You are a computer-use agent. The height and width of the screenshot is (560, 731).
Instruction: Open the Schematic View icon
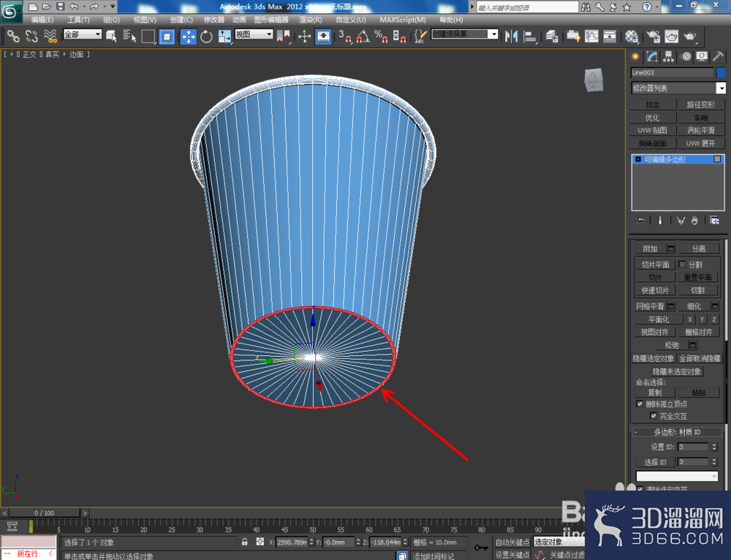[x=610, y=36]
